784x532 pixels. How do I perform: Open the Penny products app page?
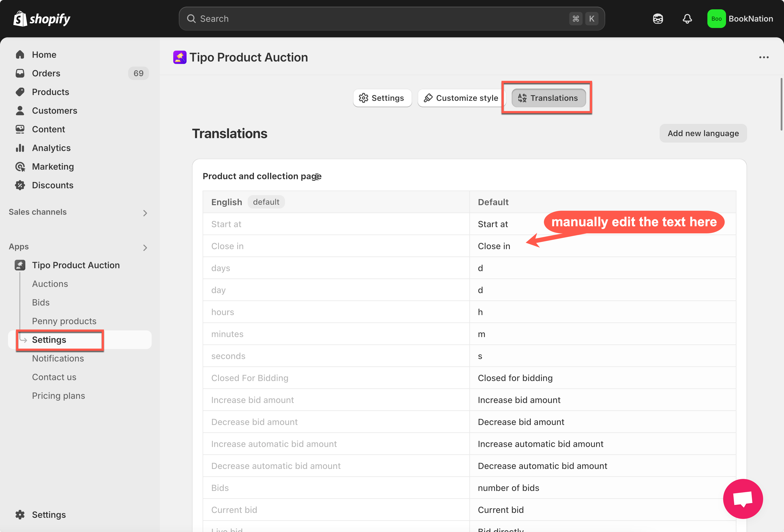click(64, 321)
